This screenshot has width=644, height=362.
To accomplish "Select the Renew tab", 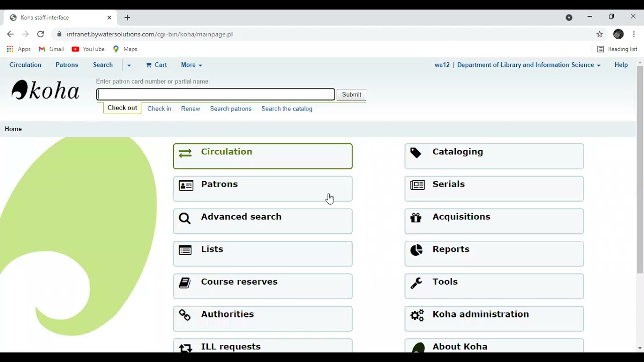I will pos(191,109).
